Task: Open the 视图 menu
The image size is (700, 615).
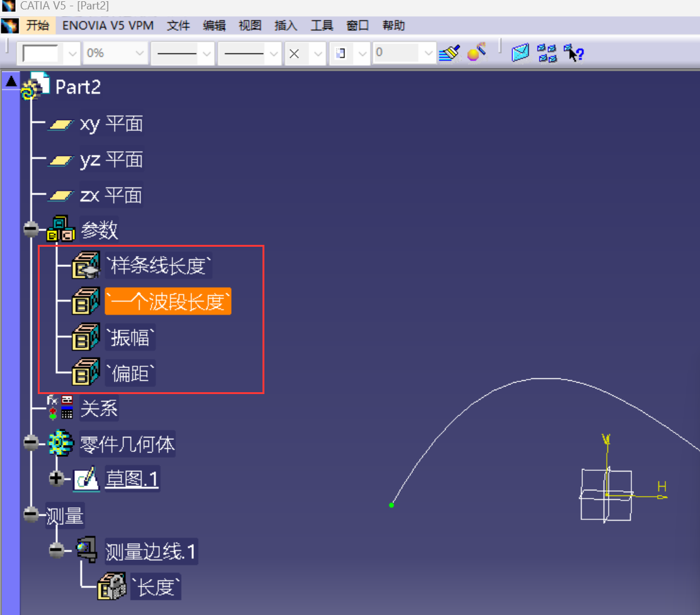Action: [x=250, y=25]
